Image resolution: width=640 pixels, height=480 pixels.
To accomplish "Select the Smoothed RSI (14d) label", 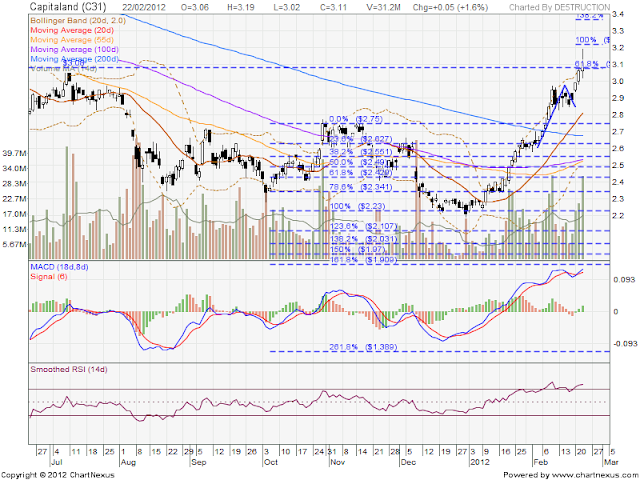I will tap(69, 369).
